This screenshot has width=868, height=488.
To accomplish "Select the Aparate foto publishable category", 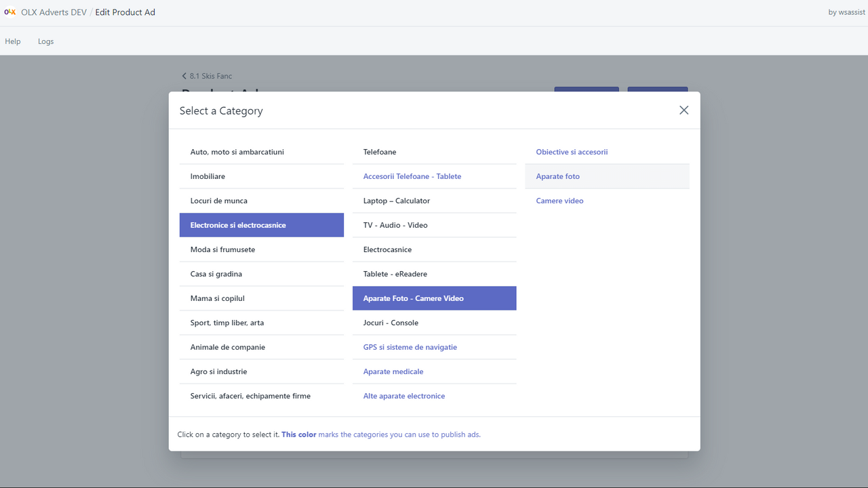I will (557, 176).
